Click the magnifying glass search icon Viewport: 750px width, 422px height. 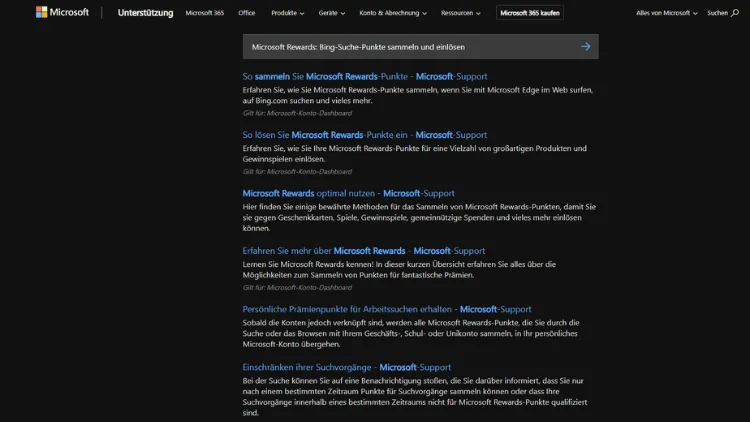pos(735,13)
